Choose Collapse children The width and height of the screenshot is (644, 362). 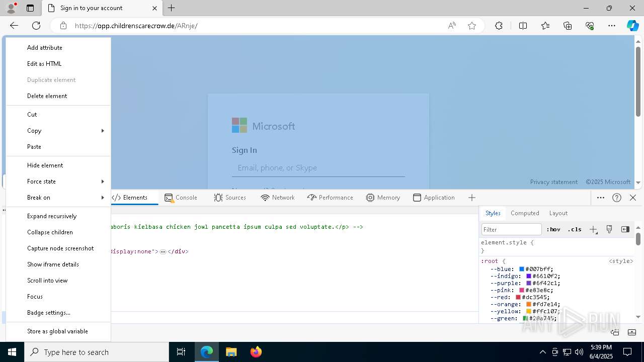58,232
